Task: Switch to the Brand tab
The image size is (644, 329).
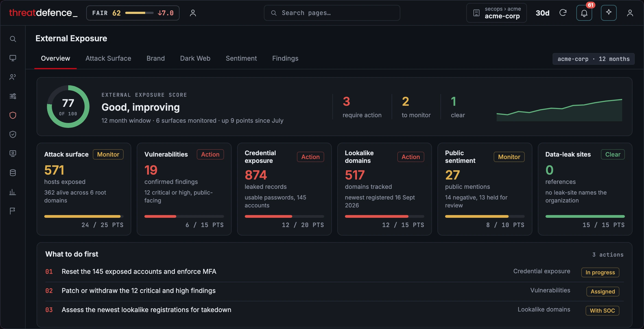Action: tap(156, 58)
